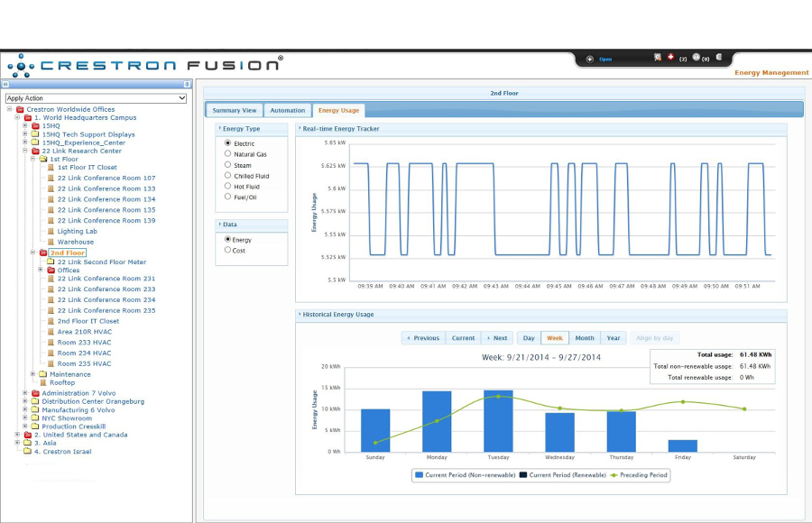Select the Steam energy type
Image resolution: width=812 pixels, height=523 pixels.
pos(228,165)
